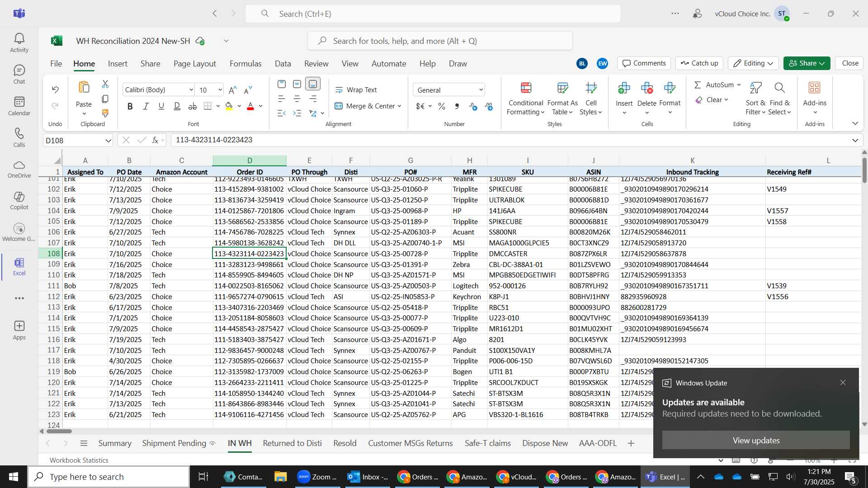This screenshot has width=868, height=488.
Task: Switch to Returned to Disti sheet
Action: [292, 443]
